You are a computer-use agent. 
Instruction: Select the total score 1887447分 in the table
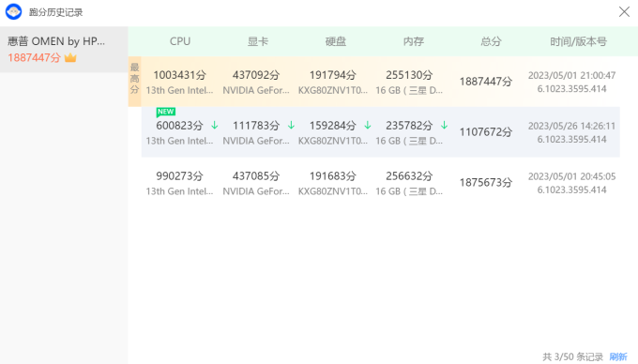(x=485, y=82)
